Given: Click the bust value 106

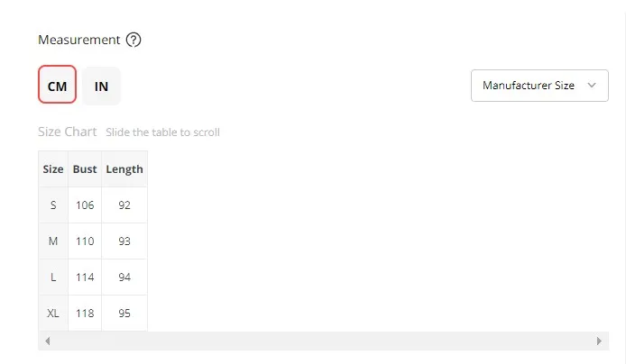Looking at the screenshot, I should [x=85, y=205].
